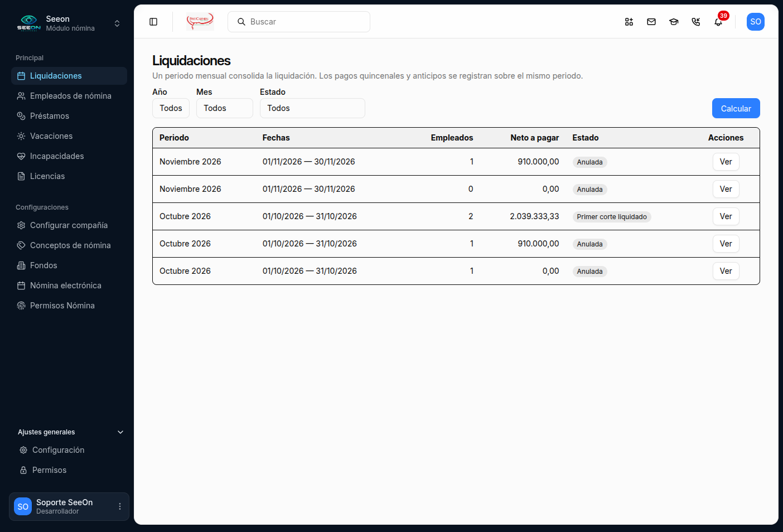Click the Fechas column header
Image resolution: width=783 pixels, height=532 pixels.
click(276, 138)
